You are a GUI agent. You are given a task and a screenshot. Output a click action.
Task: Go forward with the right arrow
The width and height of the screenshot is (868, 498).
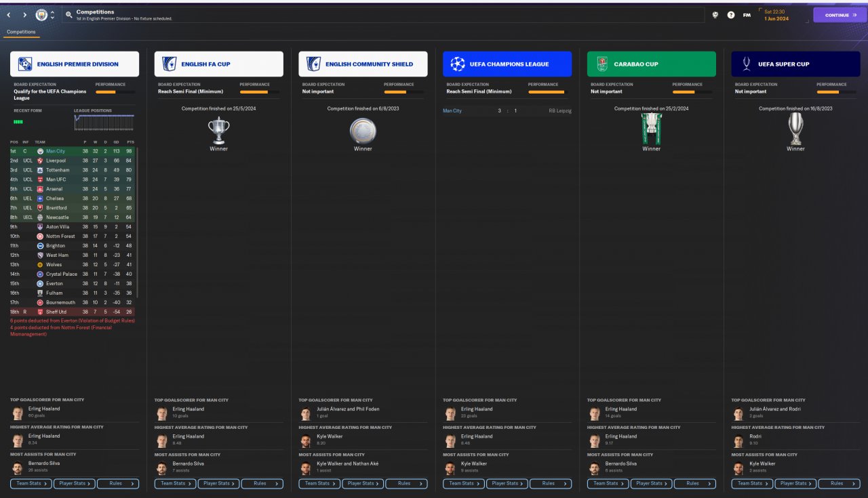25,14
